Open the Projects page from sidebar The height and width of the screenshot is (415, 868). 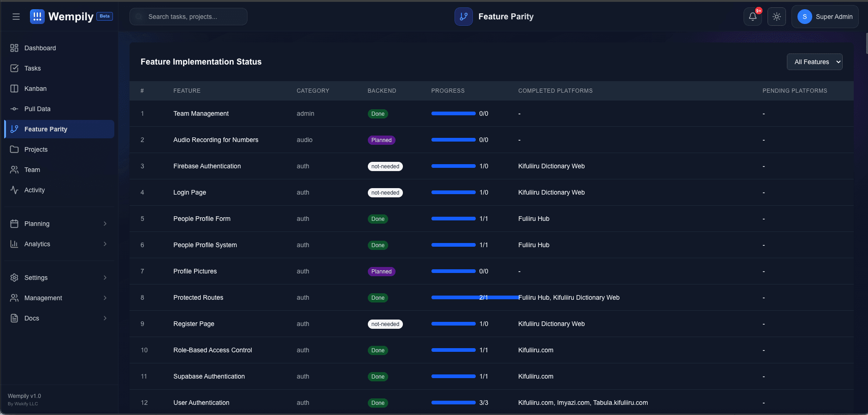(36, 149)
